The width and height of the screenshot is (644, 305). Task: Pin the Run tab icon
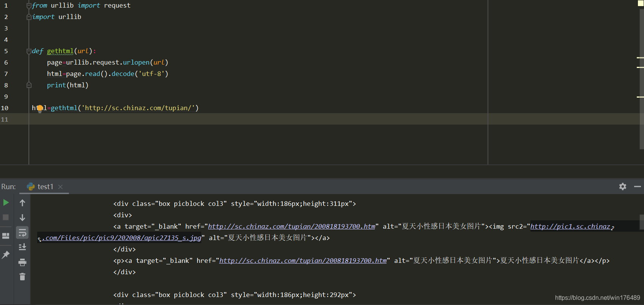6,254
